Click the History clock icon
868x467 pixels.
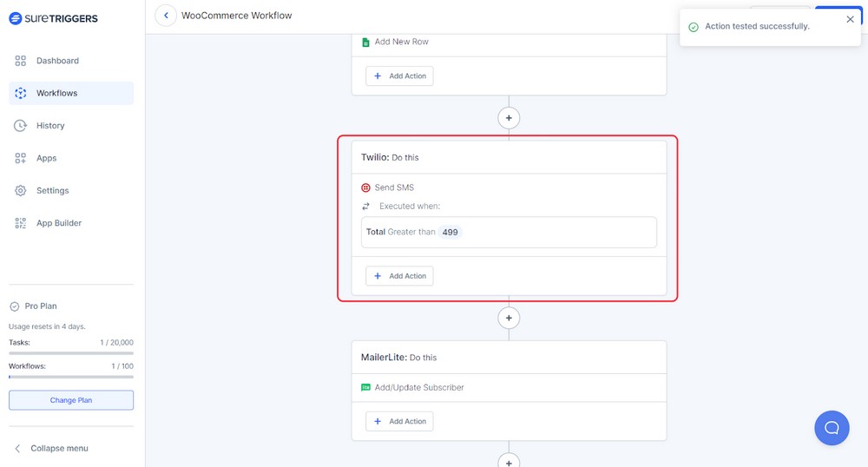(21, 126)
